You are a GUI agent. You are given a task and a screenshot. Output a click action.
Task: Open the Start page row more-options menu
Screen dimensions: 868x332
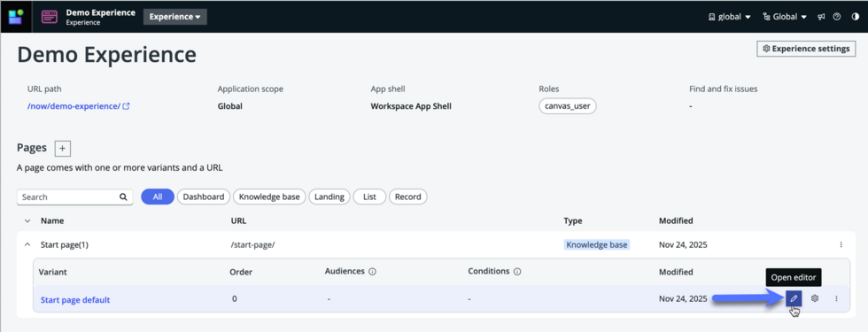click(841, 244)
